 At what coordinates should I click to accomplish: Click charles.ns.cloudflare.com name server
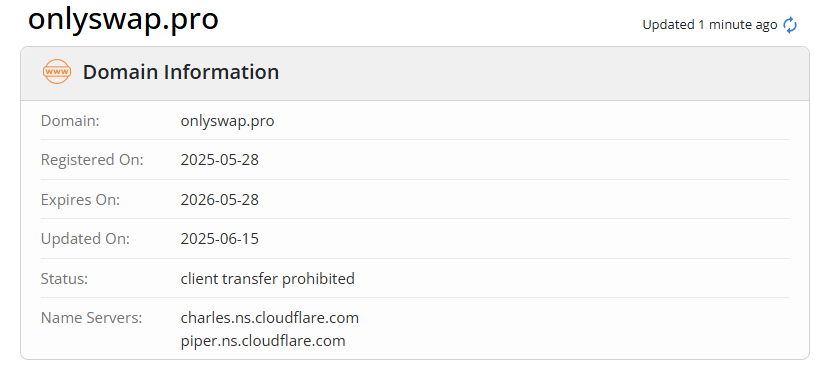(x=270, y=317)
